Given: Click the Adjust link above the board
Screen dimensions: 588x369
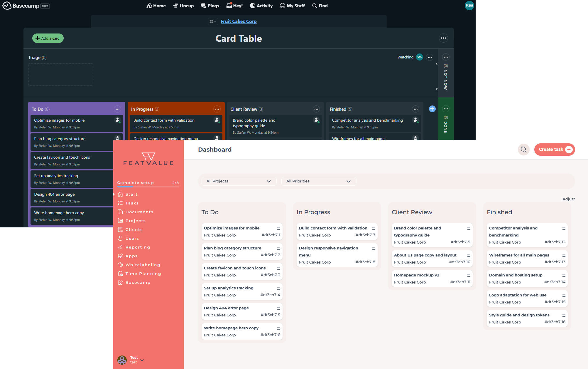Looking at the screenshot, I should coord(568,199).
